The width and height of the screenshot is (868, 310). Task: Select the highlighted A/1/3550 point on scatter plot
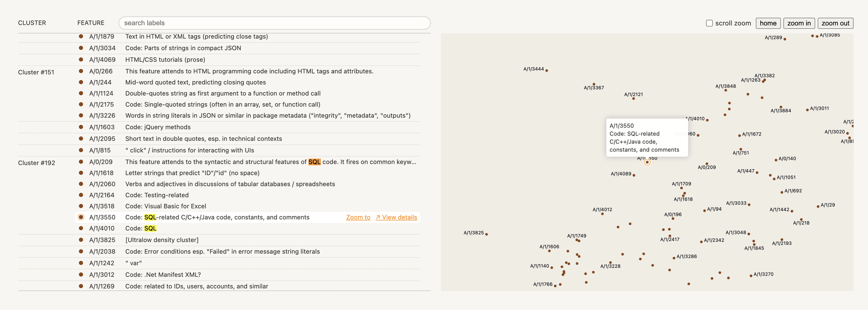click(x=647, y=162)
